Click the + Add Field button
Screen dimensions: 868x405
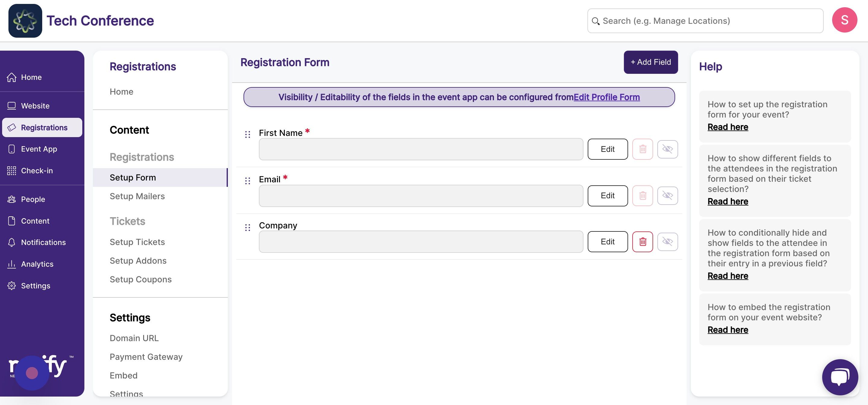click(650, 62)
